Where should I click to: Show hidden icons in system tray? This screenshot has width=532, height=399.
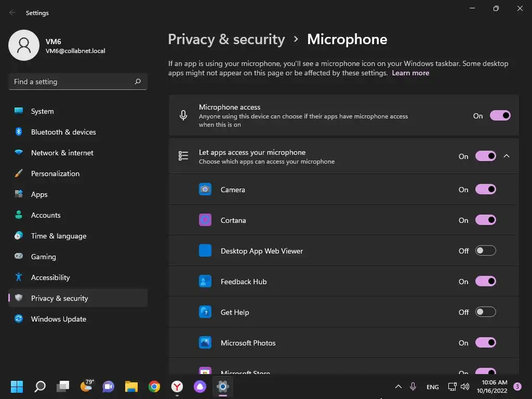point(398,387)
